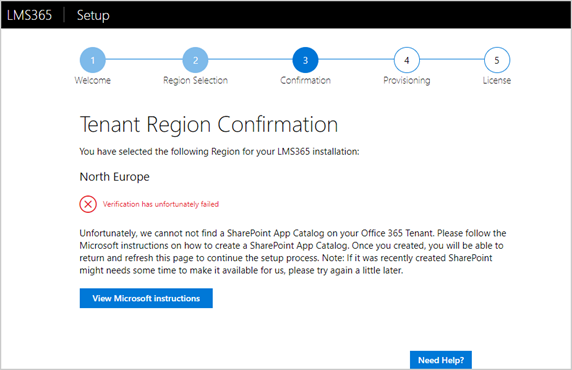Screen dimensions: 572x370
Task: Click the Provisioning step label
Action: (x=407, y=80)
